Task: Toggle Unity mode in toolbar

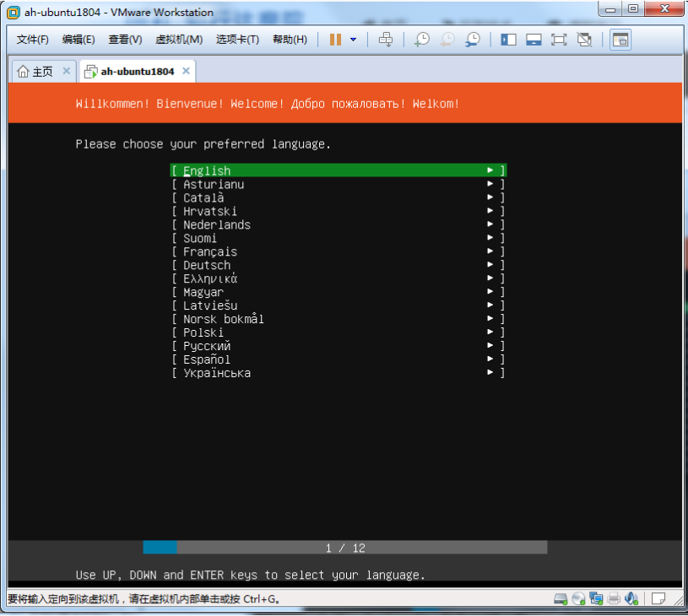Action: click(x=584, y=40)
